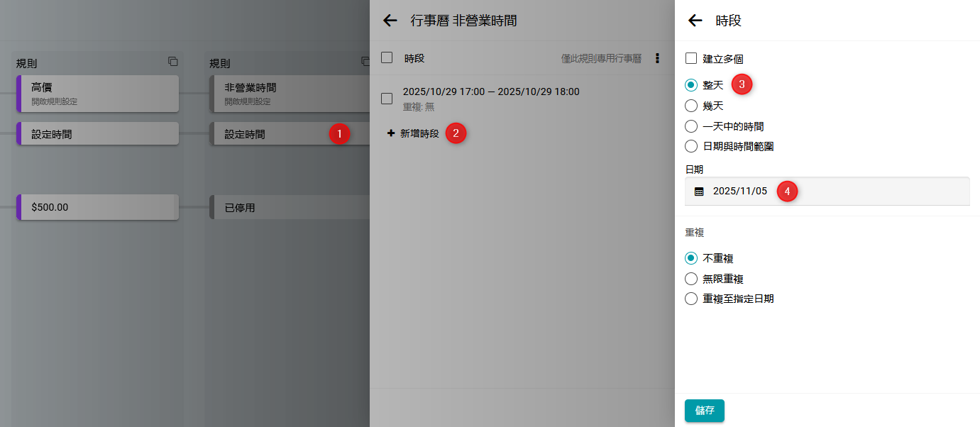Open the three-dot menu in 時段 header
This screenshot has height=427, width=980.
(657, 58)
